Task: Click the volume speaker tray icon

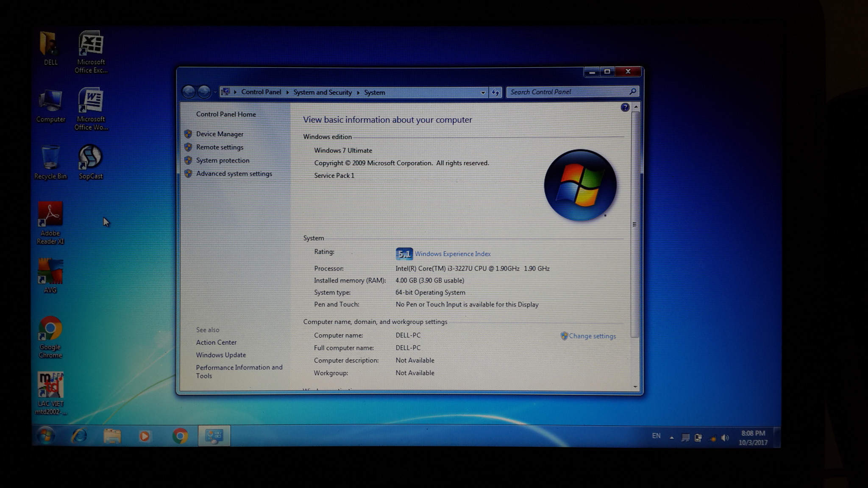Action: 725,438
